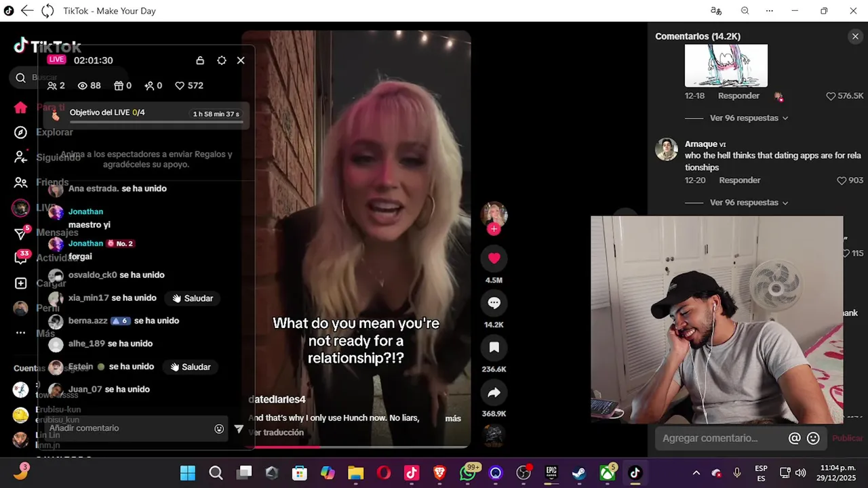
Task: Expand 'Ver 96 respuestas' under 12-18 comment
Action: coord(749,118)
